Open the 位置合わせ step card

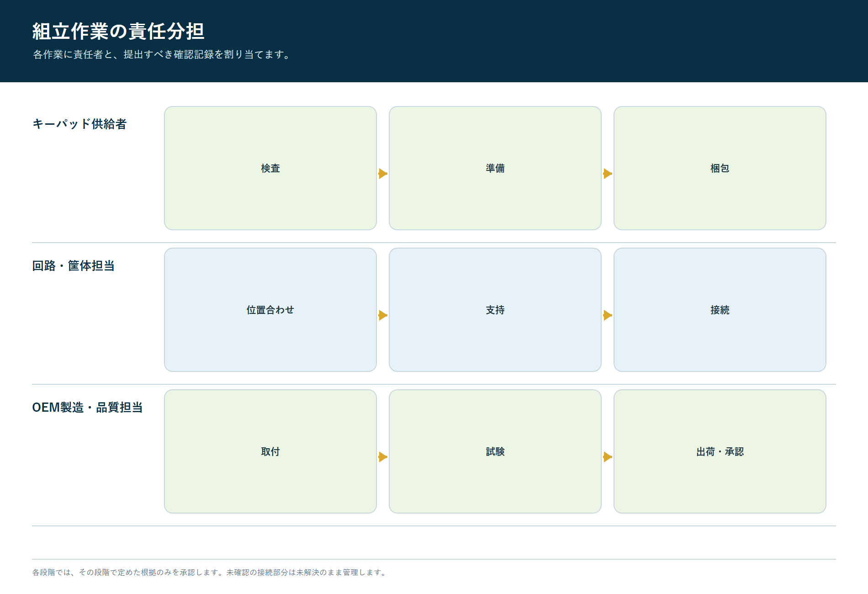[270, 310]
